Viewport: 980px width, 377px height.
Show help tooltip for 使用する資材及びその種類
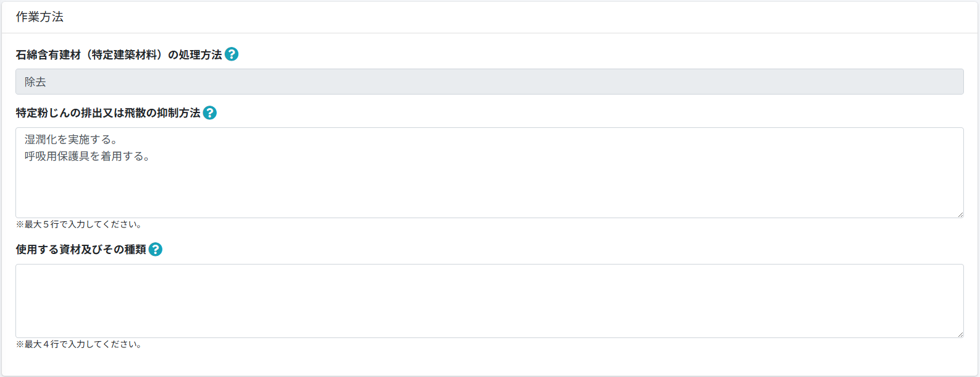[x=156, y=250]
